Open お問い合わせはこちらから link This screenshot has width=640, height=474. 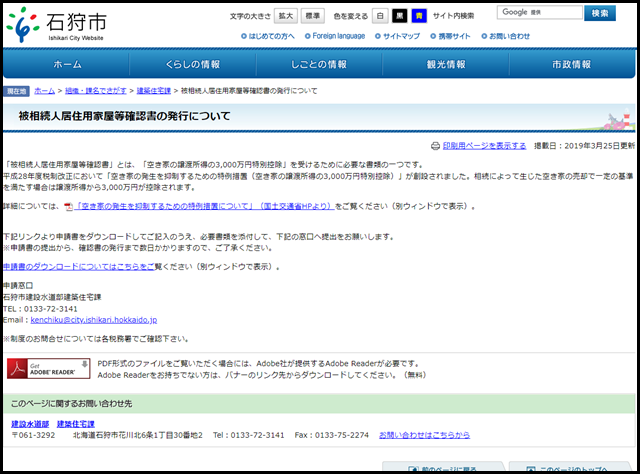[424, 435]
